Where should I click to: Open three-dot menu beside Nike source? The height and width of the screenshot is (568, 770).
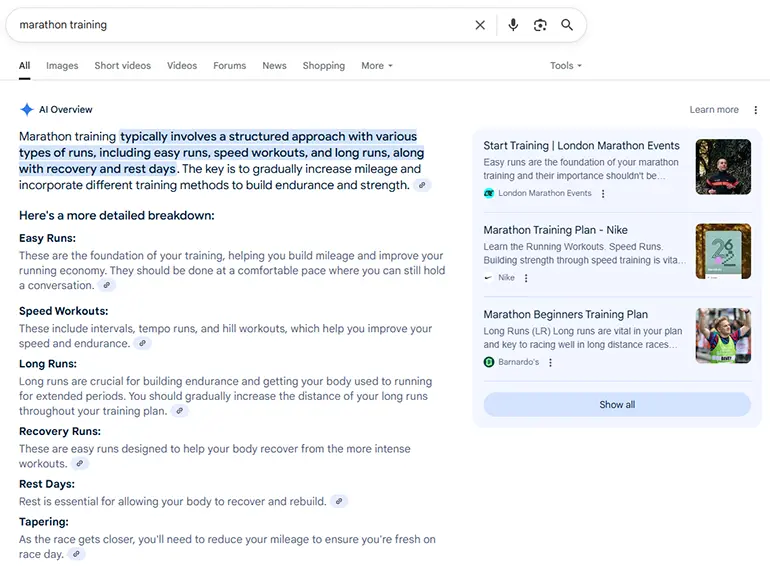(x=526, y=278)
